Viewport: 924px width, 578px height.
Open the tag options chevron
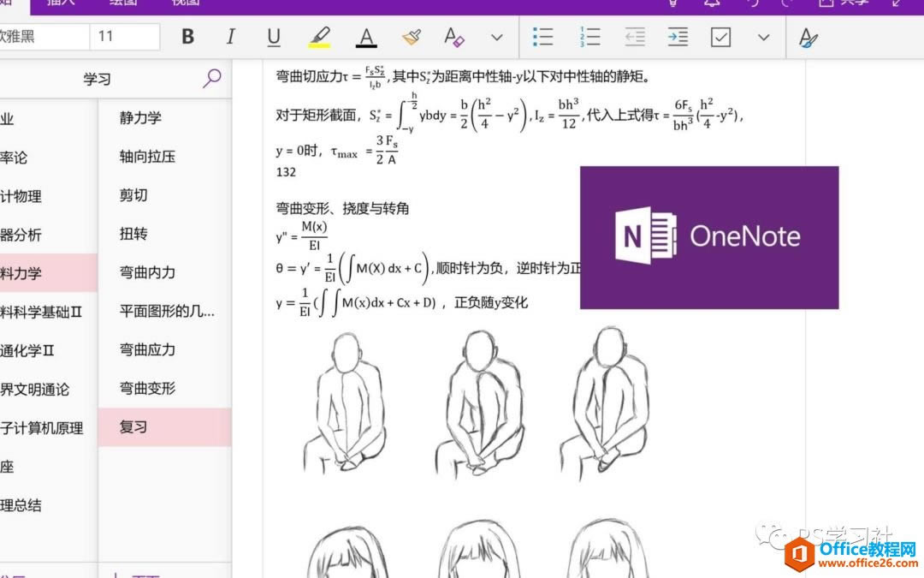[x=762, y=37]
